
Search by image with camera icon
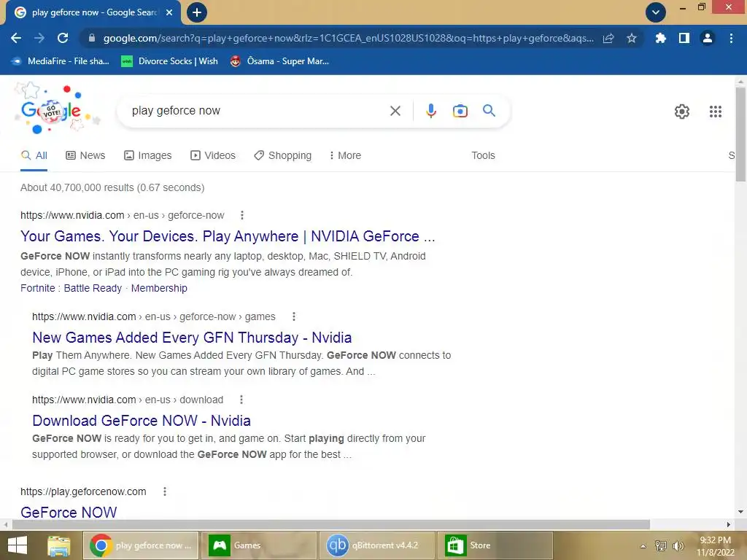460,111
